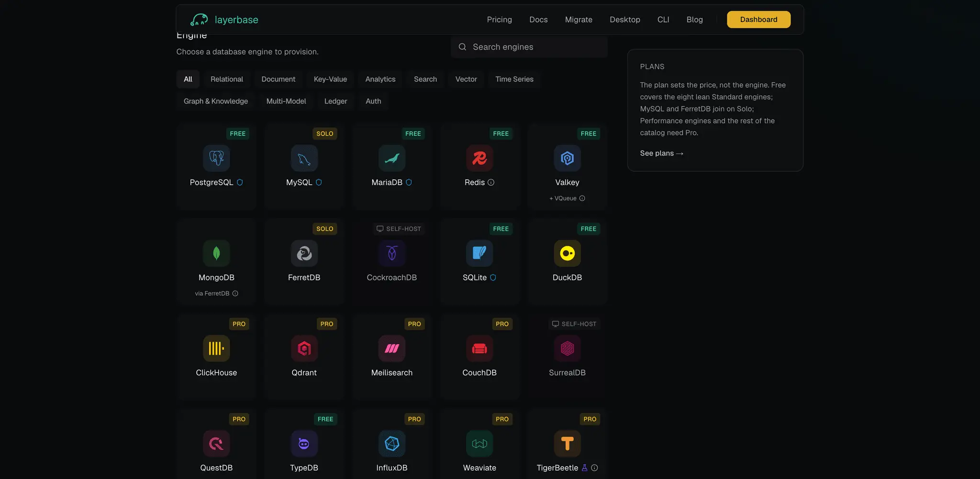Filter engines by Document

click(278, 79)
